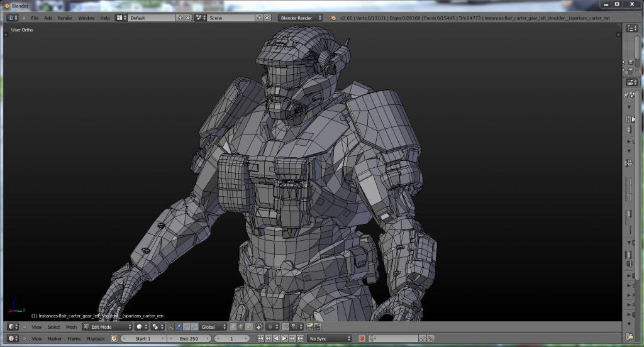Viewport: 644px width, 347px height.
Task: Open the timeline View menu
Action: (36, 338)
